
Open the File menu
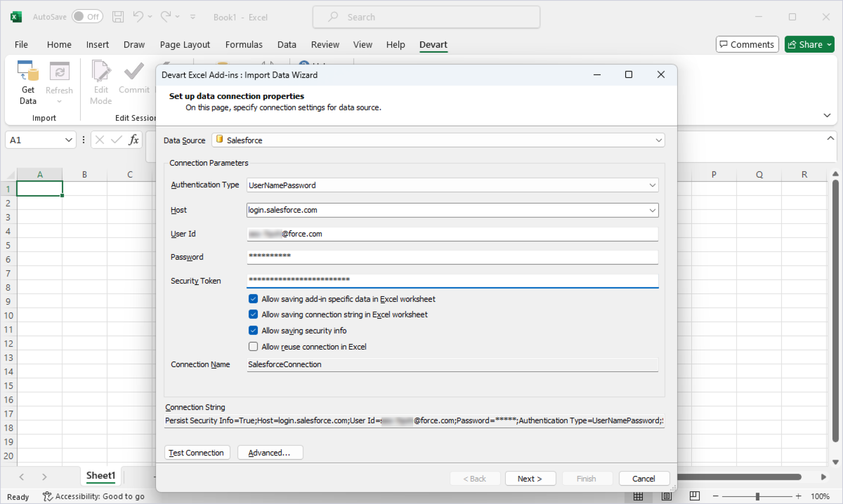pos(21,44)
